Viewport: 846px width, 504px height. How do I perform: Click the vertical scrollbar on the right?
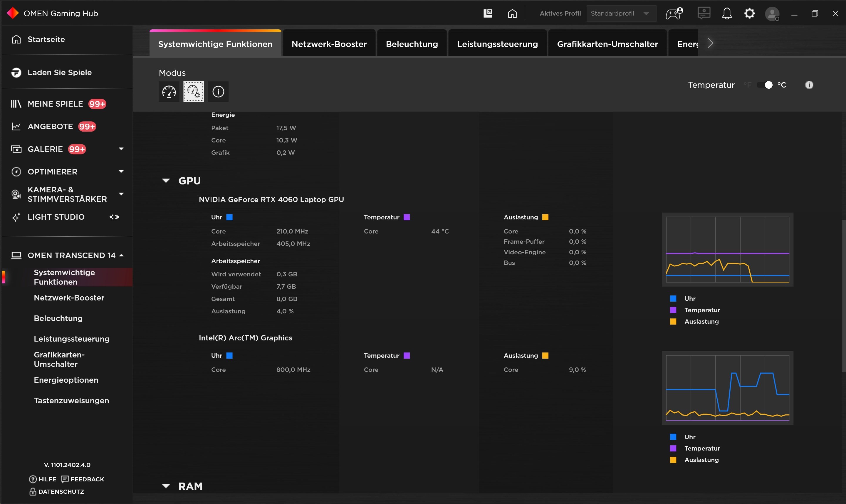pos(843,295)
